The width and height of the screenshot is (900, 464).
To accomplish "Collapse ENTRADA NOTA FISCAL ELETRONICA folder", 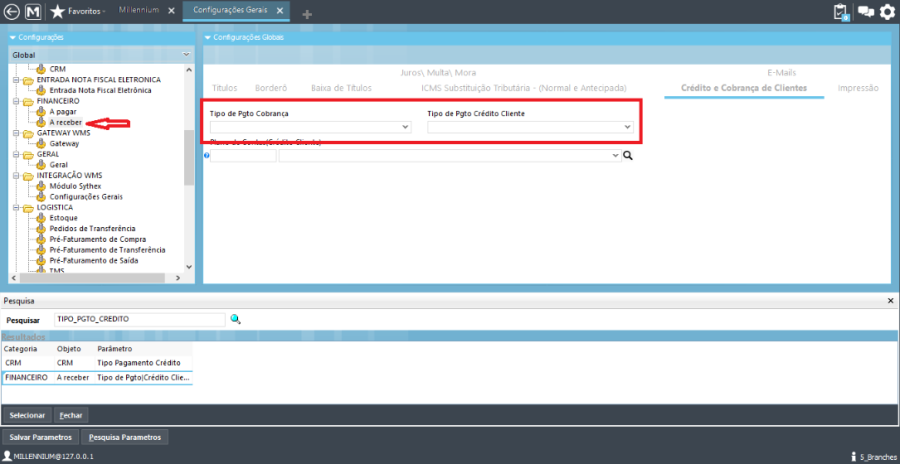I will (16, 80).
